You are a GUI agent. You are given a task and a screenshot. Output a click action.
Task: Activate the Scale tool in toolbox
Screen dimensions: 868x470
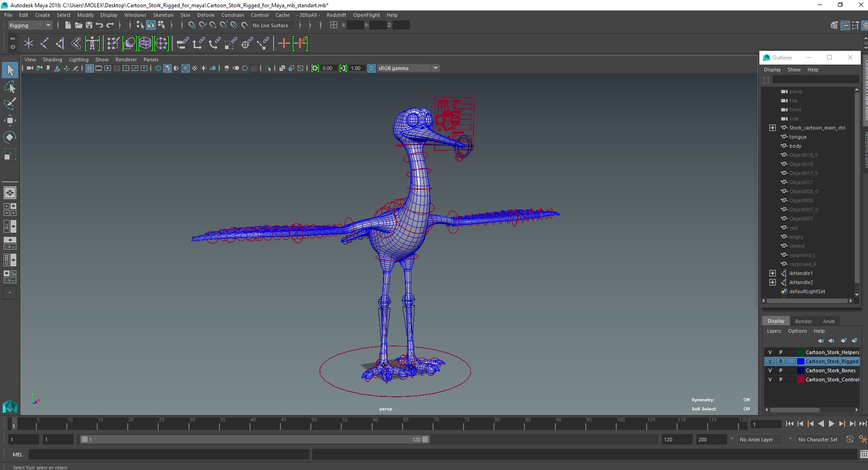10,154
